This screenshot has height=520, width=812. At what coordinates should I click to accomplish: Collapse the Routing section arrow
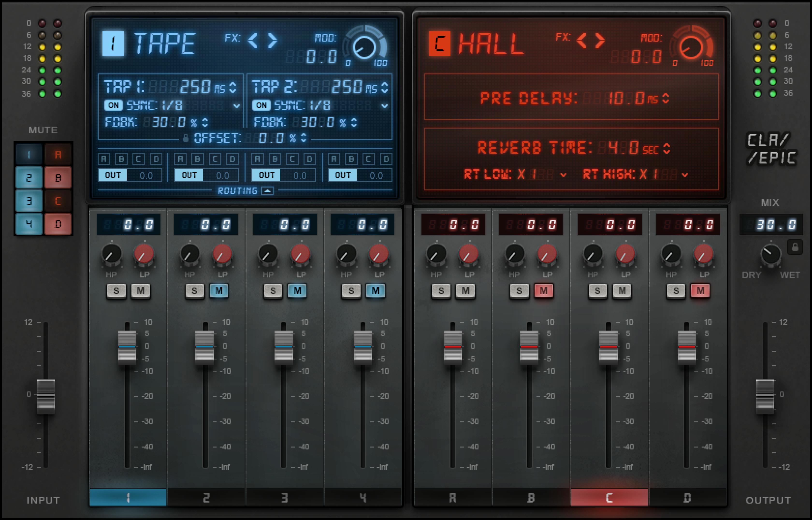click(267, 191)
